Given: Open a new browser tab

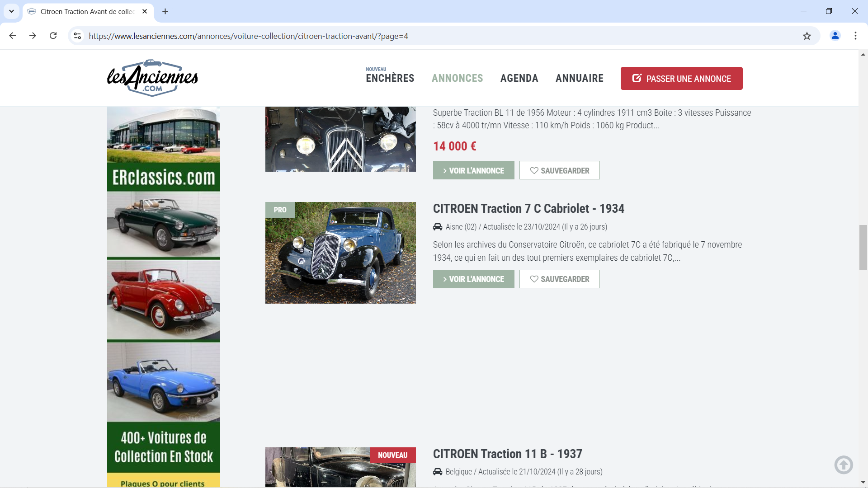Looking at the screenshot, I should (x=165, y=11).
